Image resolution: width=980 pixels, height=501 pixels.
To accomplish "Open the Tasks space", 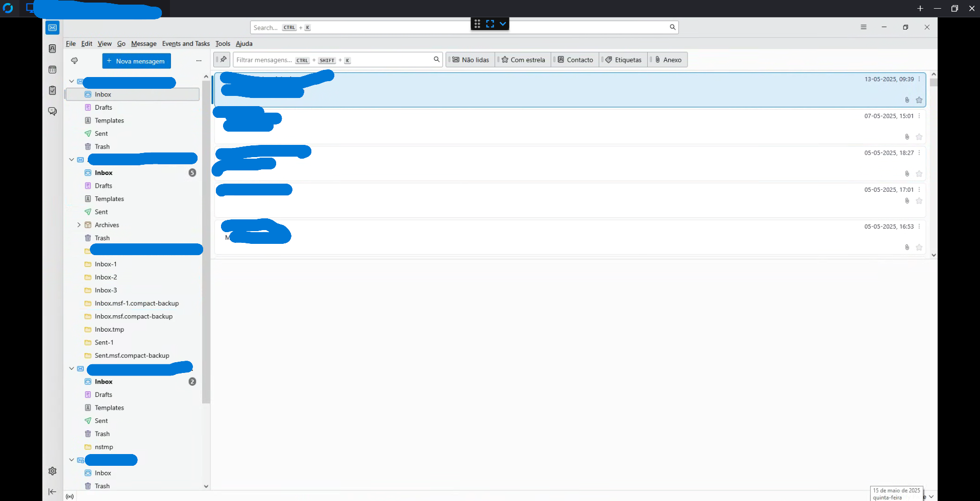I will (x=53, y=90).
